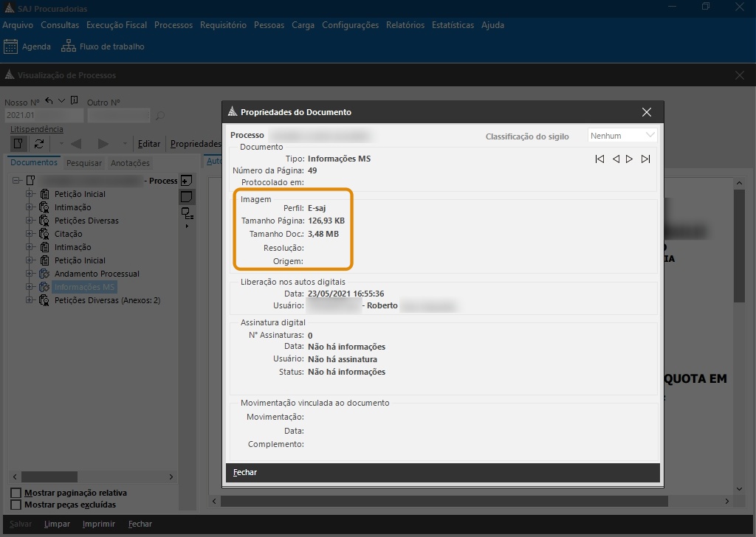Switch to the Anotações tab

pyautogui.click(x=130, y=163)
